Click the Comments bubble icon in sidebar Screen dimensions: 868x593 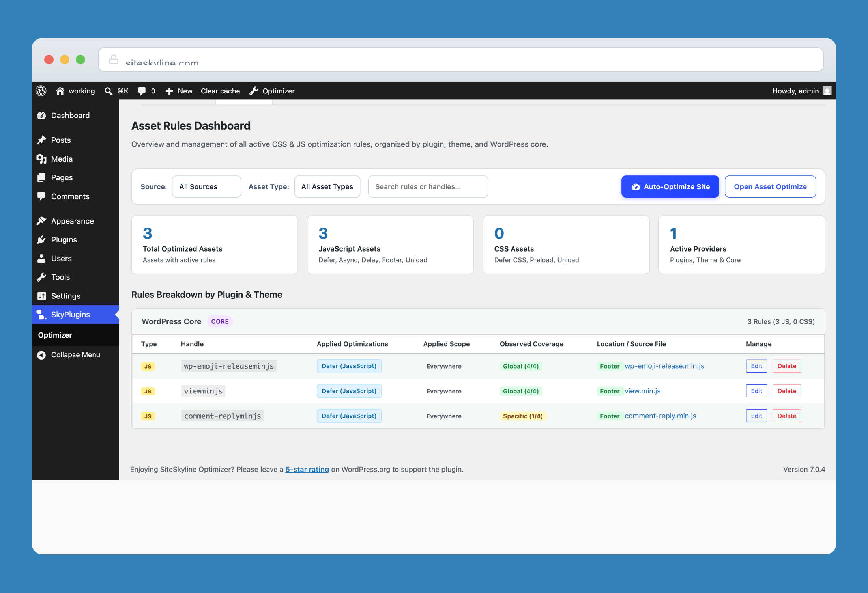[41, 196]
